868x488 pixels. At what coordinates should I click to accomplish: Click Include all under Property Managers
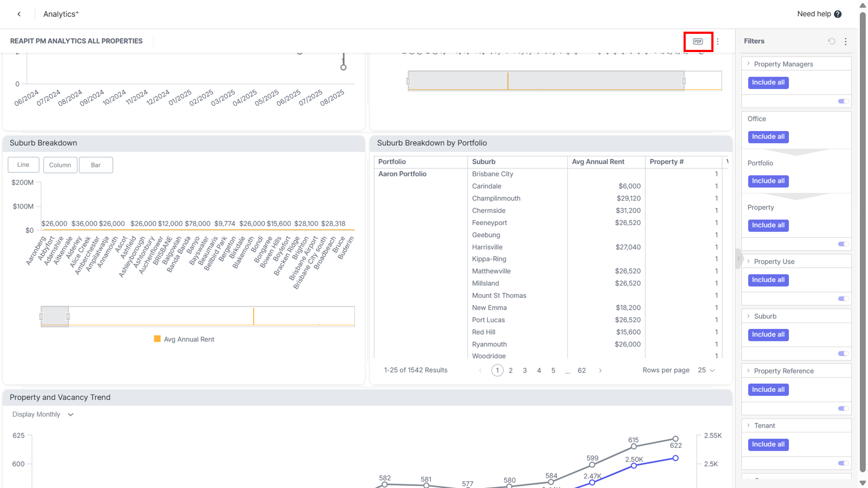[x=768, y=82]
